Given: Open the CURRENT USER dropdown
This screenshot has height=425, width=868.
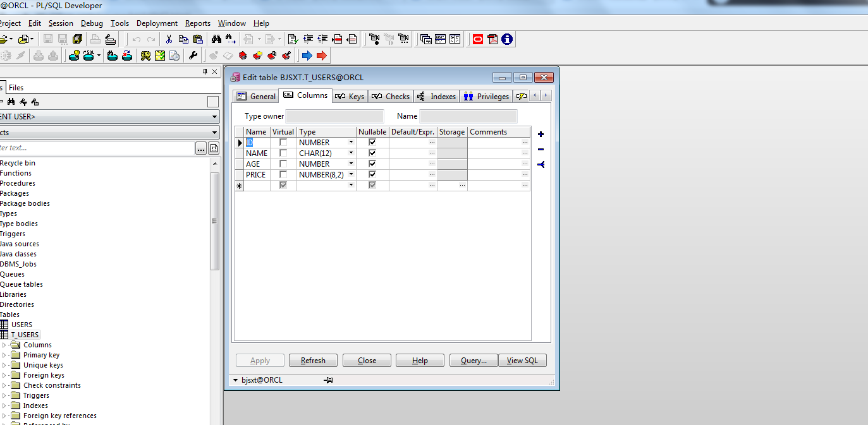Looking at the screenshot, I should (x=215, y=117).
